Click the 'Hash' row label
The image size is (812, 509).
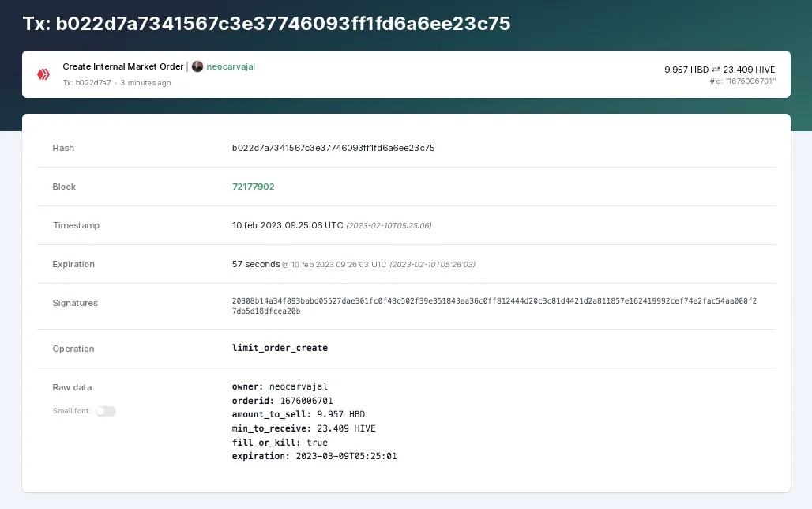click(63, 148)
